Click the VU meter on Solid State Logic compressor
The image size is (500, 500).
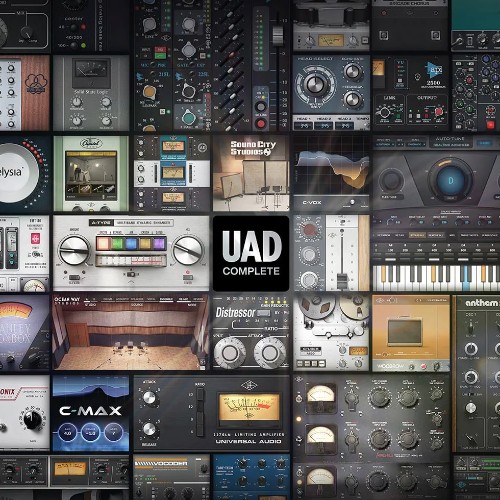click(x=91, y=72)
